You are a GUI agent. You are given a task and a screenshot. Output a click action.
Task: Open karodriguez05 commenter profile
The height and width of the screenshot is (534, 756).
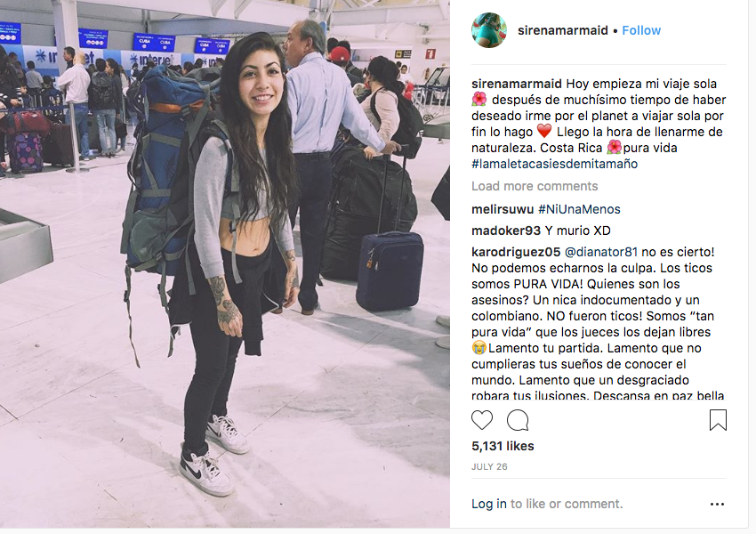(x=516, y=252)
